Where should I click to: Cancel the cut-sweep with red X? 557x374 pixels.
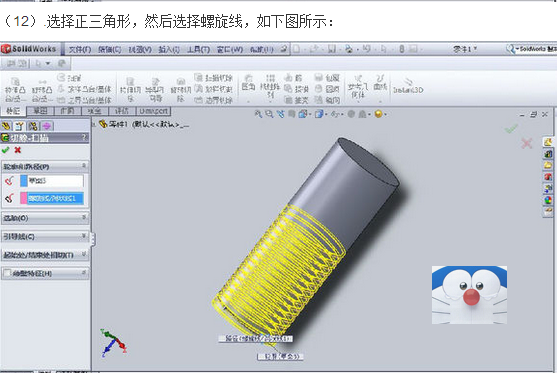[x=17, y=150]
